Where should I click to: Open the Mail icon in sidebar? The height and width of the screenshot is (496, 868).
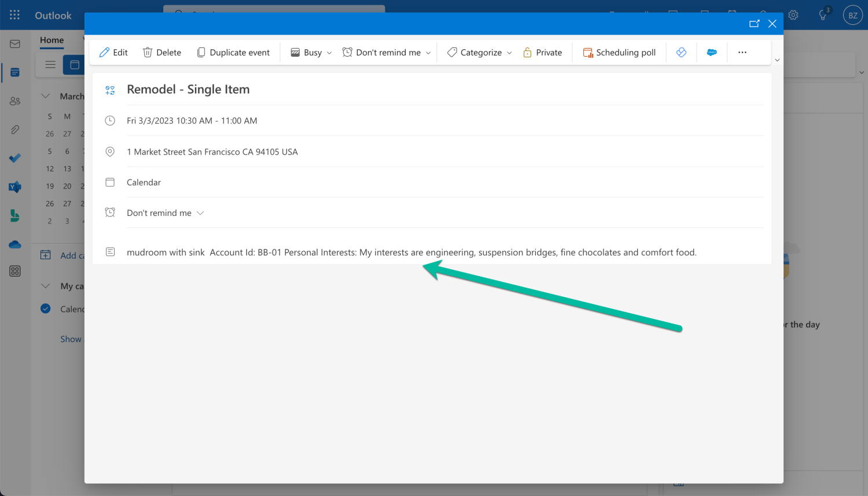15,44
